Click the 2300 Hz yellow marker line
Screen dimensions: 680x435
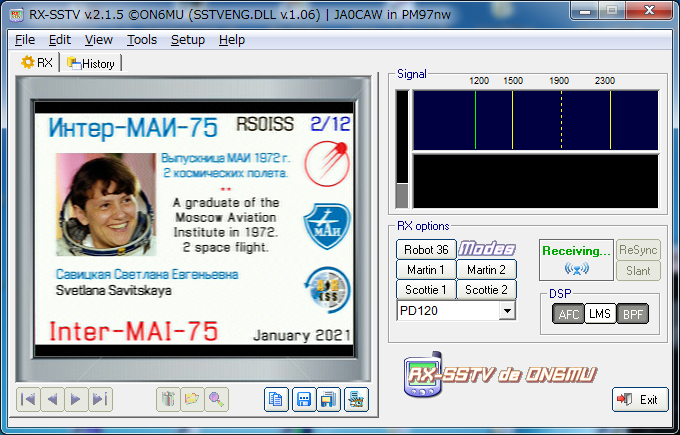click(610, 120)
